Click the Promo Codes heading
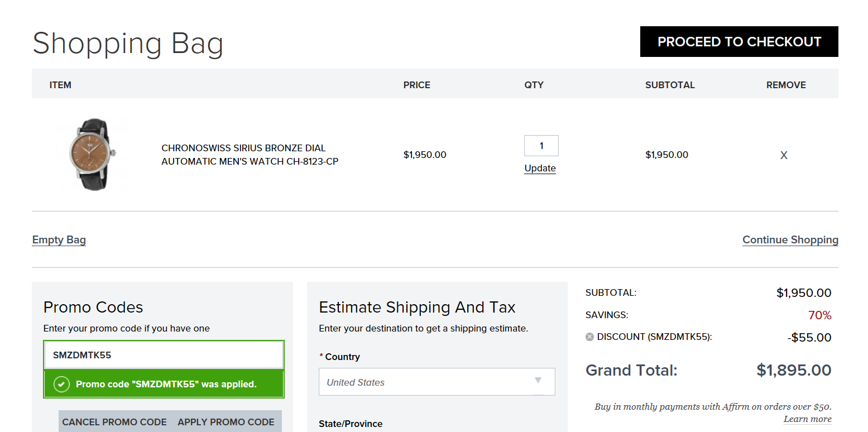868x432 pixels. coord(93,307)
